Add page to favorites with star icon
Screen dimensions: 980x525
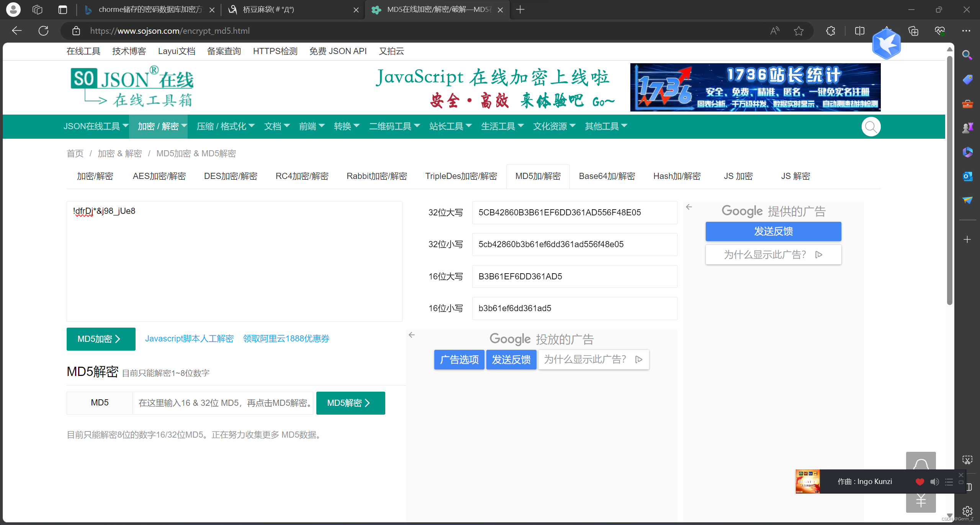pos(798,31)
